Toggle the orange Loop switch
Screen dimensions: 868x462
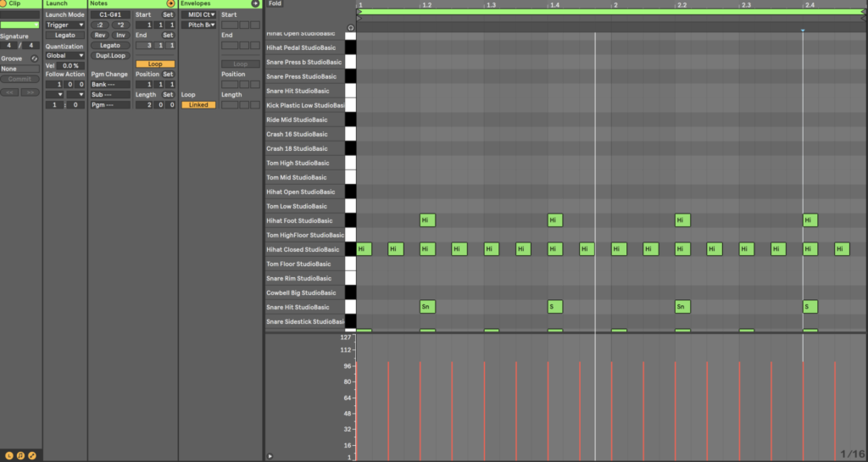click(155, 64)
